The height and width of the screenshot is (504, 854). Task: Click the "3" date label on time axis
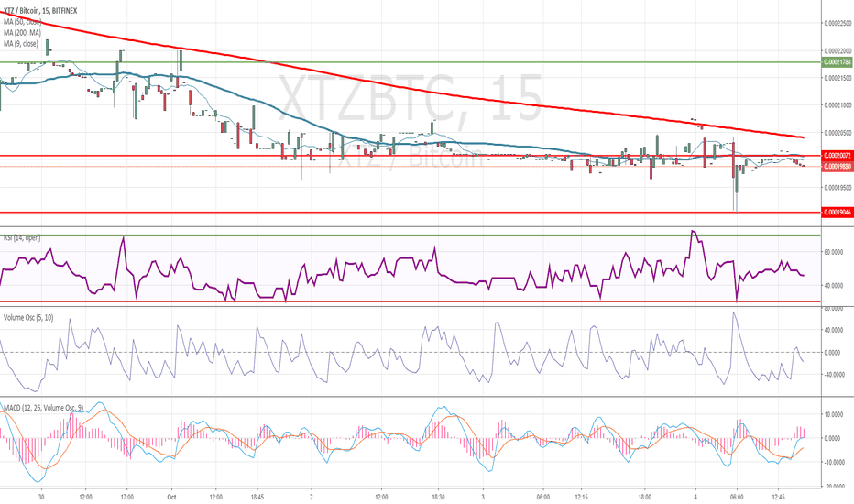coord(483,497)
